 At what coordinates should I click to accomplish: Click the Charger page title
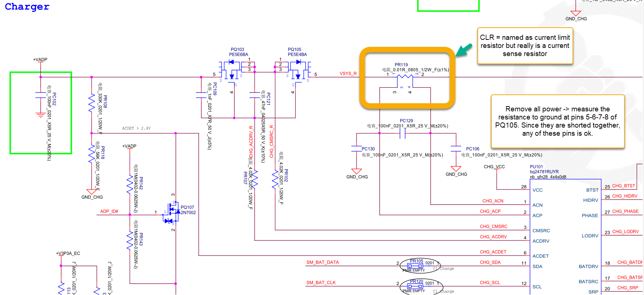click(27, 7)
